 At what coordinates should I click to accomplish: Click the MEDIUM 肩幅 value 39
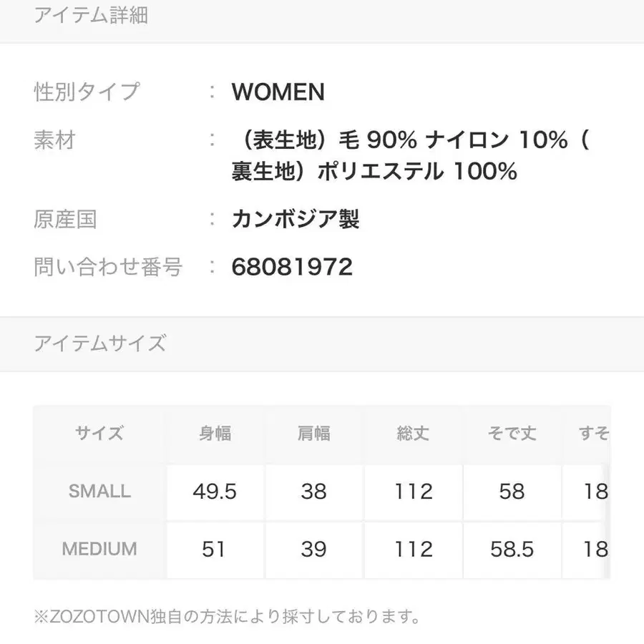click(313, 549)
